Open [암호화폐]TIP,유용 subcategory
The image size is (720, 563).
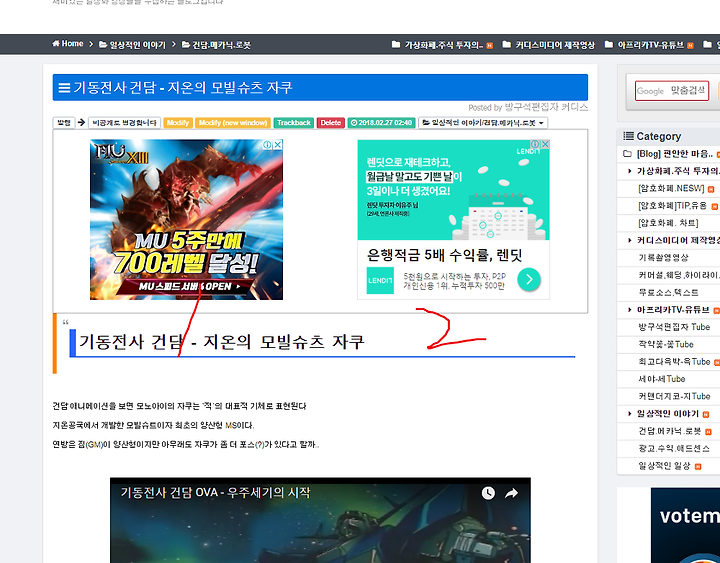coord(672,206)
